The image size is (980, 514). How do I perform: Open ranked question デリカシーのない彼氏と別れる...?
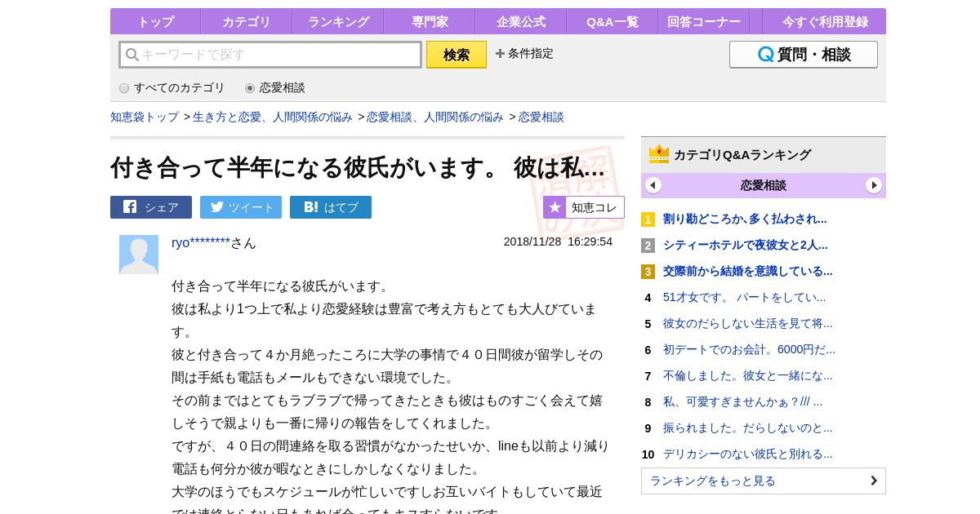click(x=748, y=454)
